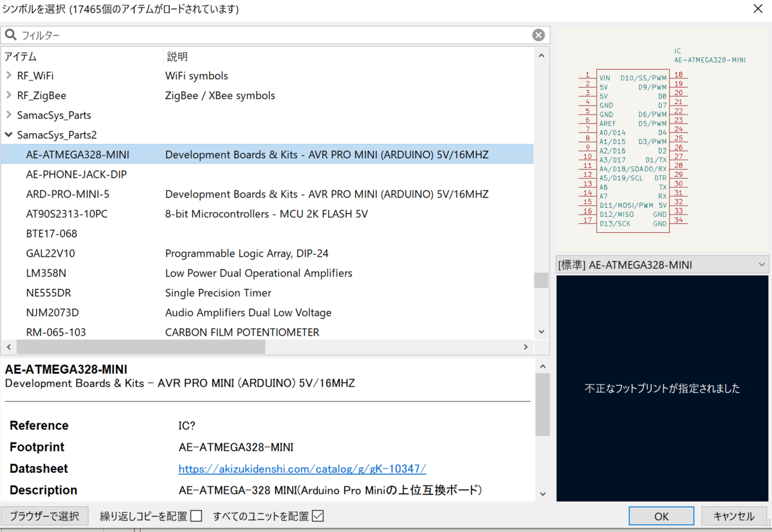Toggle すべてのユニットを配置 checkbox
The width and height of the screenshot is (772, 532).
coord(317,516)
